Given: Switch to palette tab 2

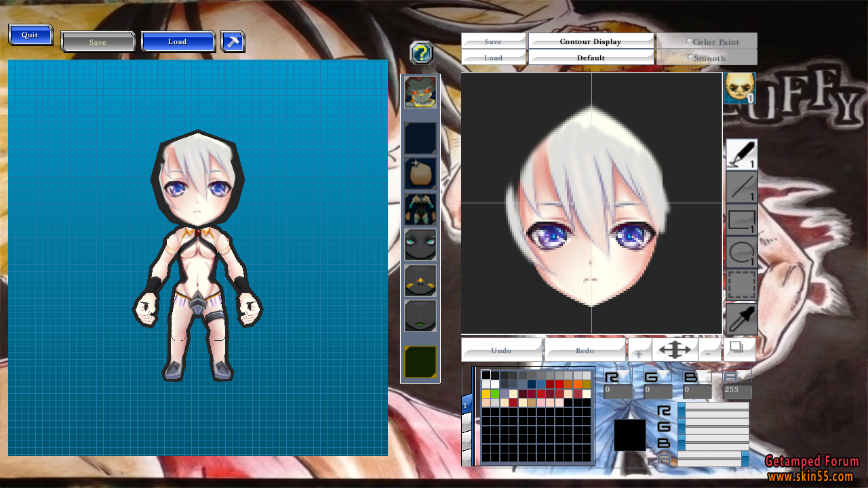Looking at the screenshot, I should click(465, 424).
